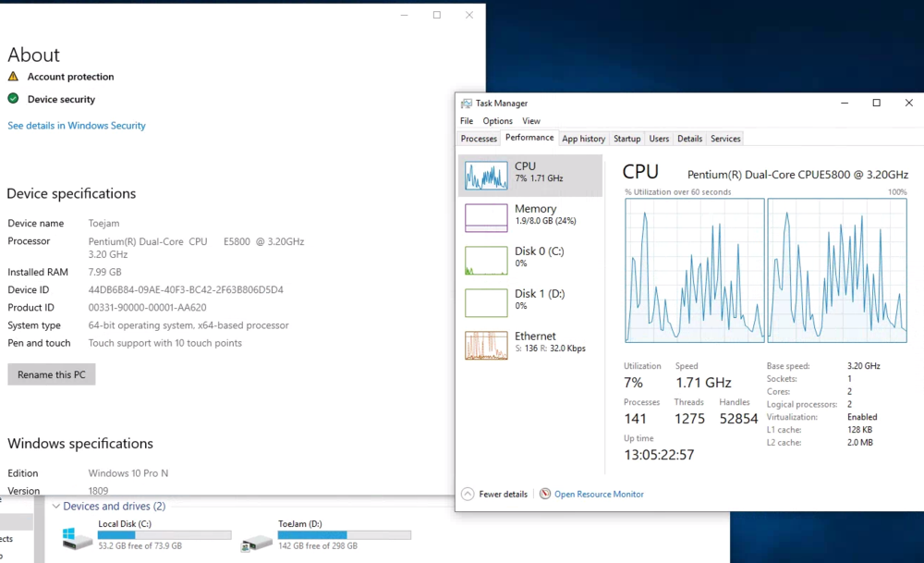The image size is (924, 563).
Task: Open the Options menu
Action: [x=497, y=121]
